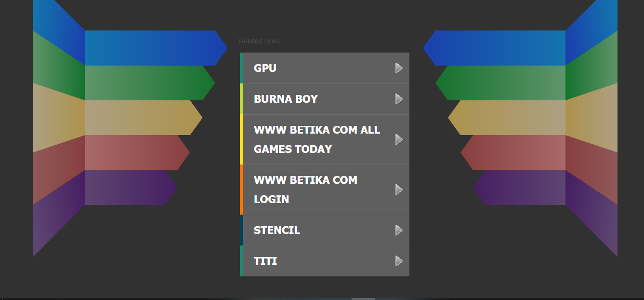Open WWW BETIKA COM ALL GAMES TODAY link
The width and height of the screenshot is (644, 300).
[324, 139]
